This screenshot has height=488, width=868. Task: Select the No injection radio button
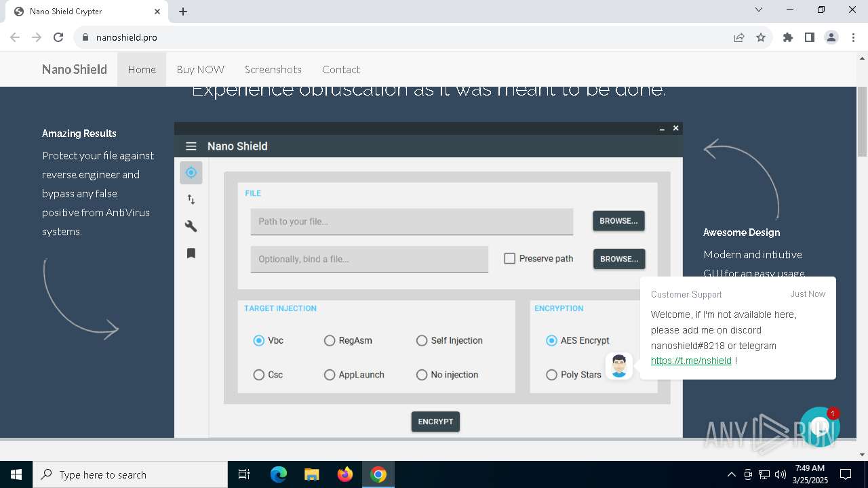pos(422,374)
